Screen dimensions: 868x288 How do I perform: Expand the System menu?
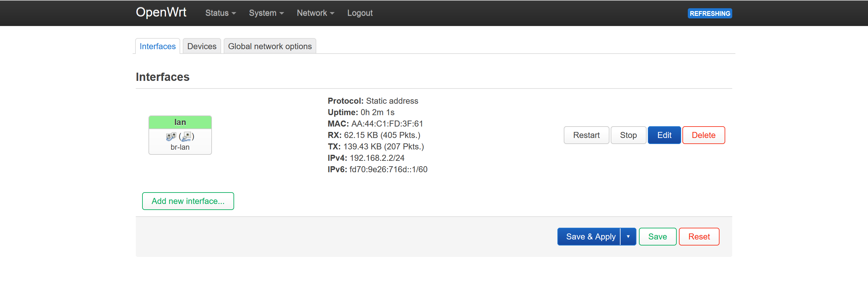click(x=266, y=13)
